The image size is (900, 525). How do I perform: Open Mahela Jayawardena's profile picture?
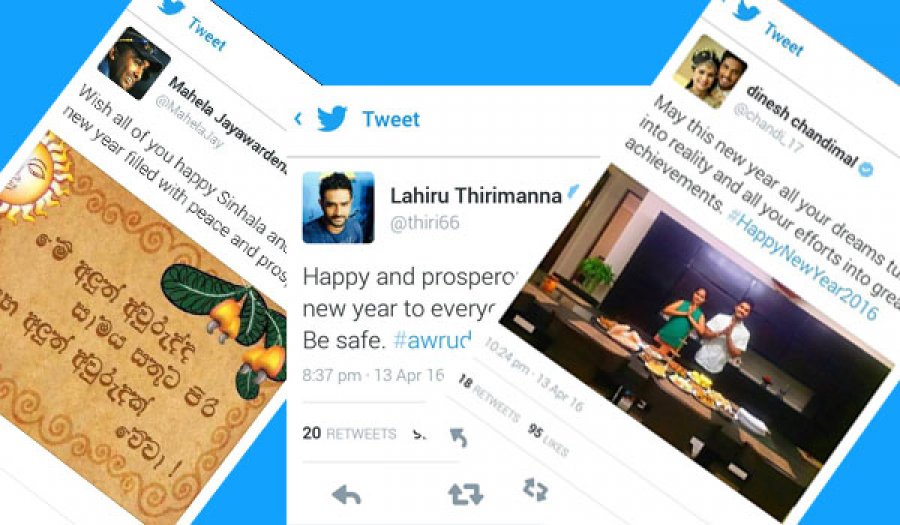pyautogui.click(x=134, y=63)
